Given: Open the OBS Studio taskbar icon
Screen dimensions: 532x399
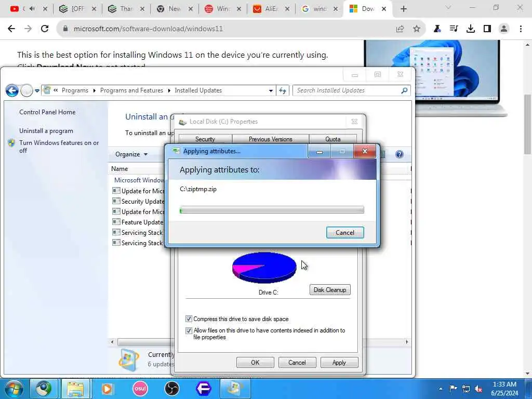Looking at the screenshot, I should [172, 389].
